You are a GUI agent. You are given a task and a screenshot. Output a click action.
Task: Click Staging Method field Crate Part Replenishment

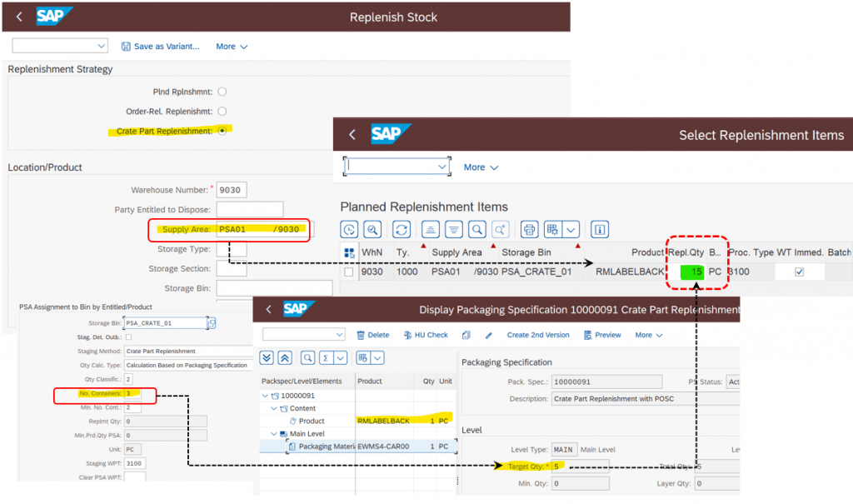[189, 351]
